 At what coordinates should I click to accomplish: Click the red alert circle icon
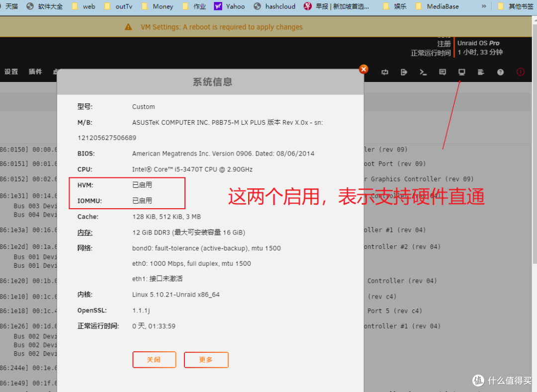pyautogui.click(x=521, y=72)
